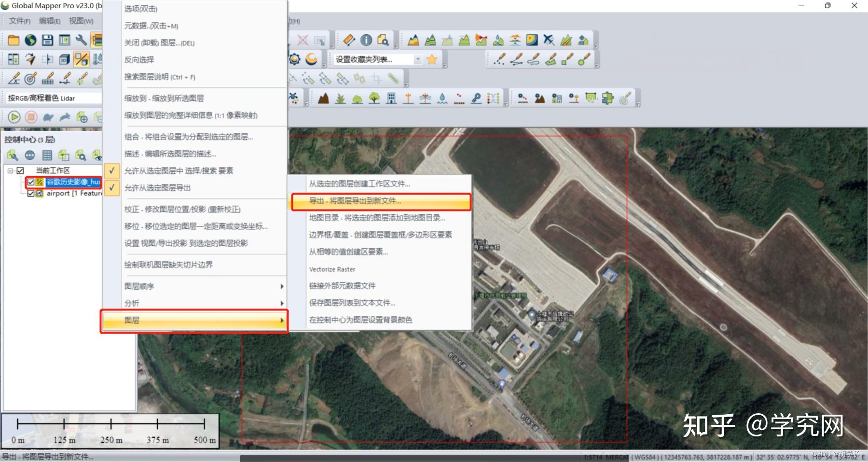Click the Vectorize Raster option
Screen dimensions: 868x462
coord(332,269)
